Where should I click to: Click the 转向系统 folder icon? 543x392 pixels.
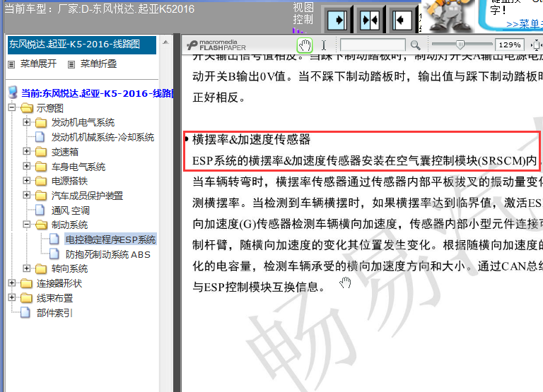click(x=41, y=268)
